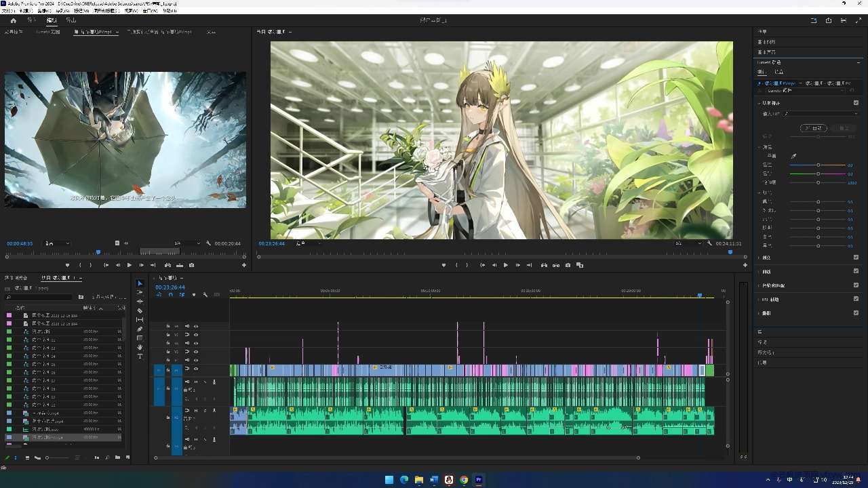Select the Type tool in the tools panel
868x488 pixels.
pos(140,357)
